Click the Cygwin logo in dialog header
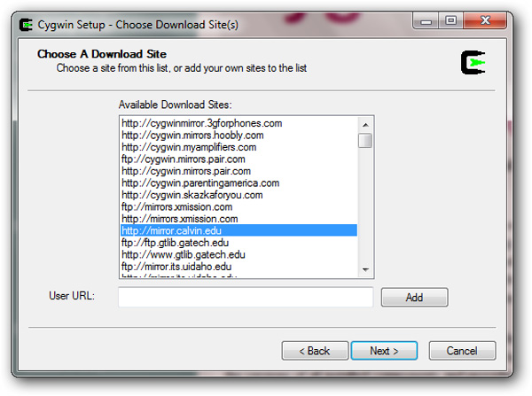 (473, 62)
